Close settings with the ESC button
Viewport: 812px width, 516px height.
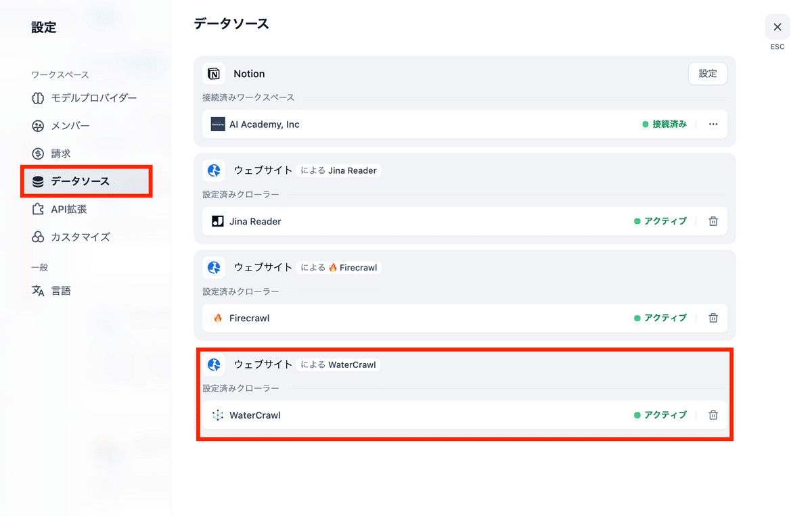click(x=777, y=27)
